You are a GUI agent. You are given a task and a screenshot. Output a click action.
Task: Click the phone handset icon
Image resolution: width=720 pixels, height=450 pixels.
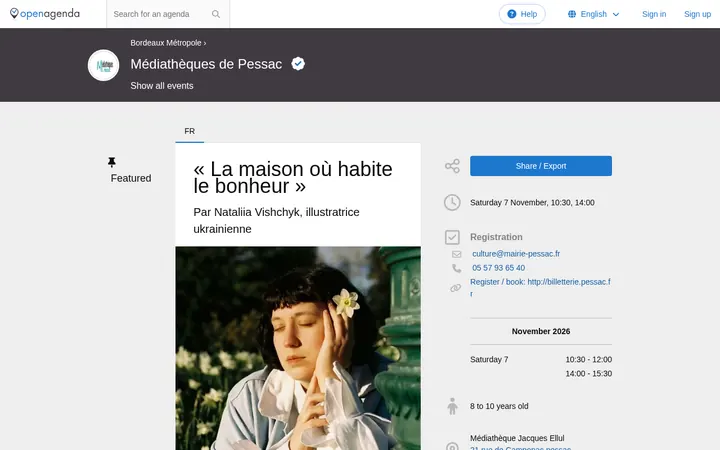[x=456, y=268]
